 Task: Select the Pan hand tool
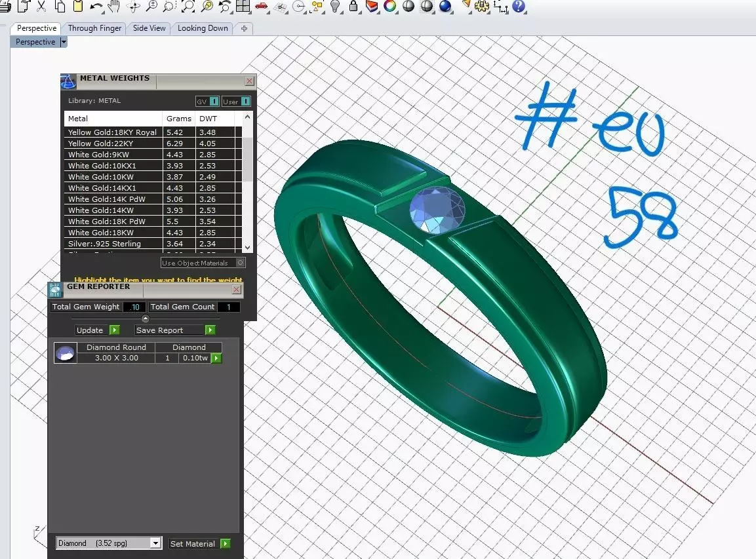[114, 6]
